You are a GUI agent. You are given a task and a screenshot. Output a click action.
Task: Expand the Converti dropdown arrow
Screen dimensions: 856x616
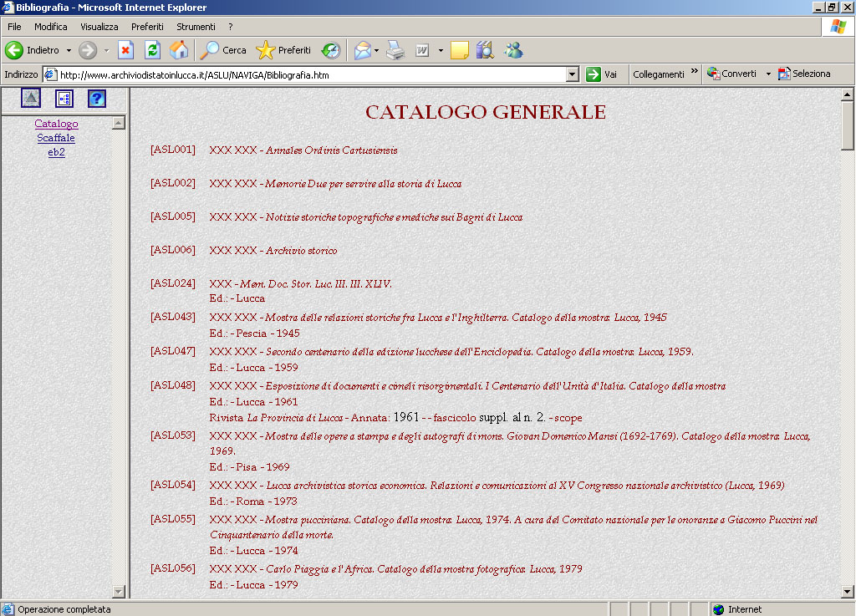[768, 74]
